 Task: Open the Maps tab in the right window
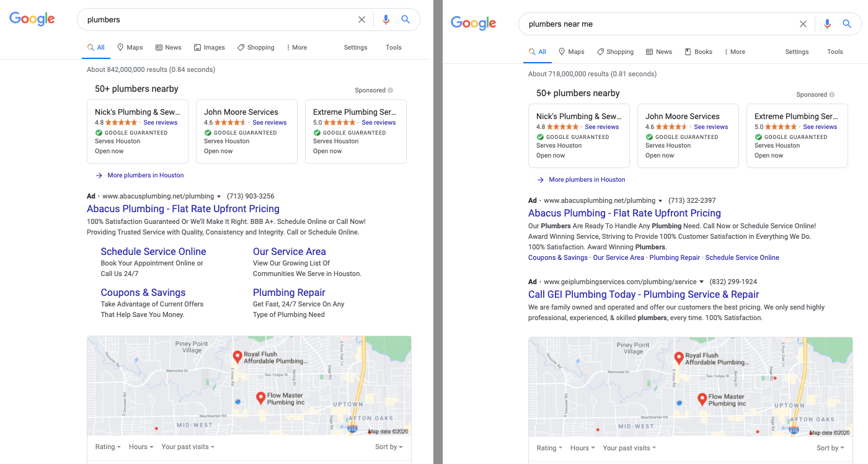572,52
